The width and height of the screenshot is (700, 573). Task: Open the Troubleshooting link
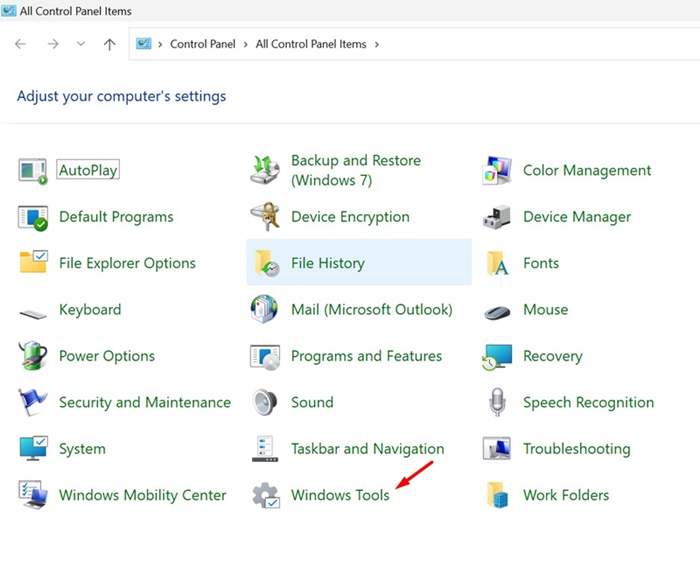click(x=576, y=449)
